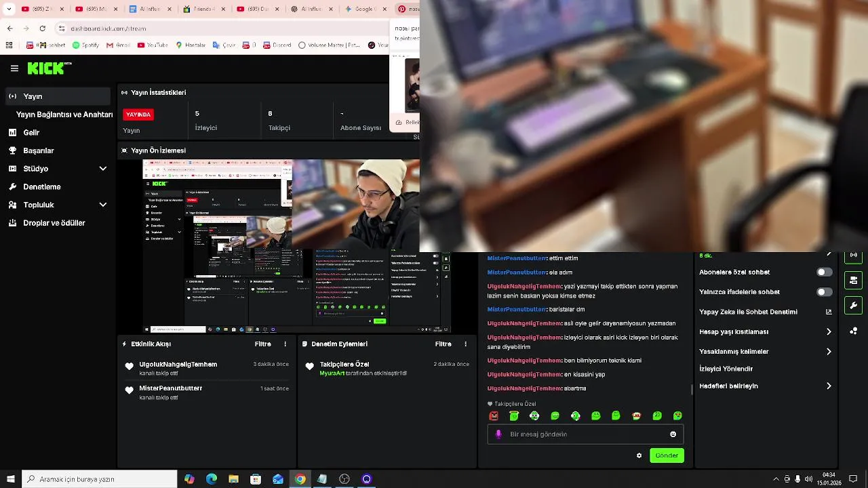The height and width of the screenshot is (488, 868).
Task: Click MyuraArt name in moderation log
Action: click(x=332, y=373)
